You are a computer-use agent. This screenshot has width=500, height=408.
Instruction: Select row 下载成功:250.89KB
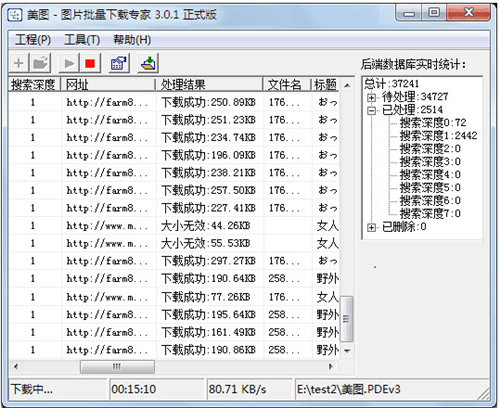click(x=174, y=102)
